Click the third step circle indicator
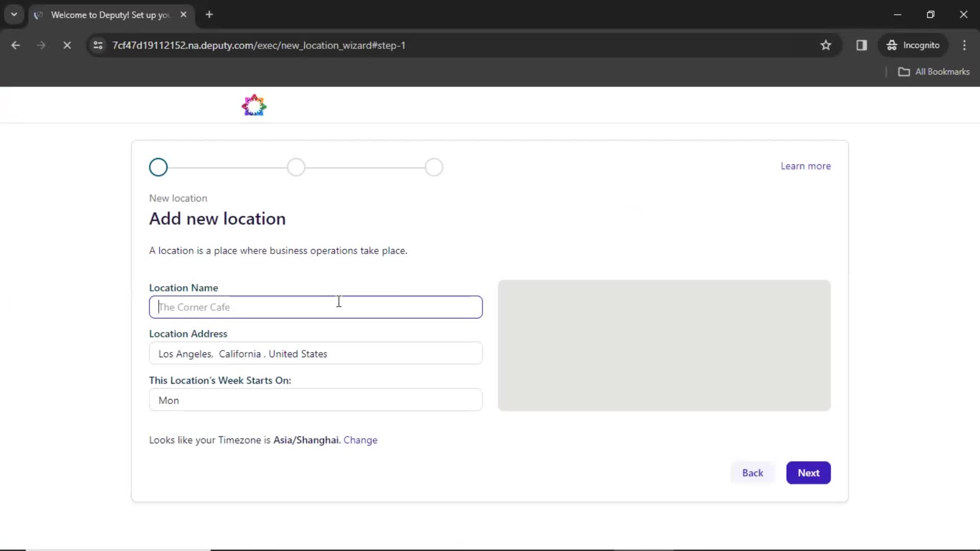This screenshot has width=980, height=551. [x=434, y=167]
